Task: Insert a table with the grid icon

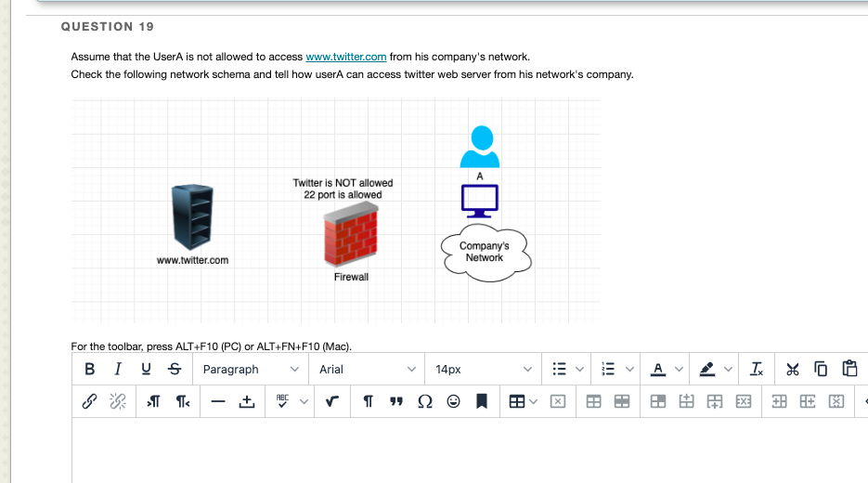Action: coord(516,401)
